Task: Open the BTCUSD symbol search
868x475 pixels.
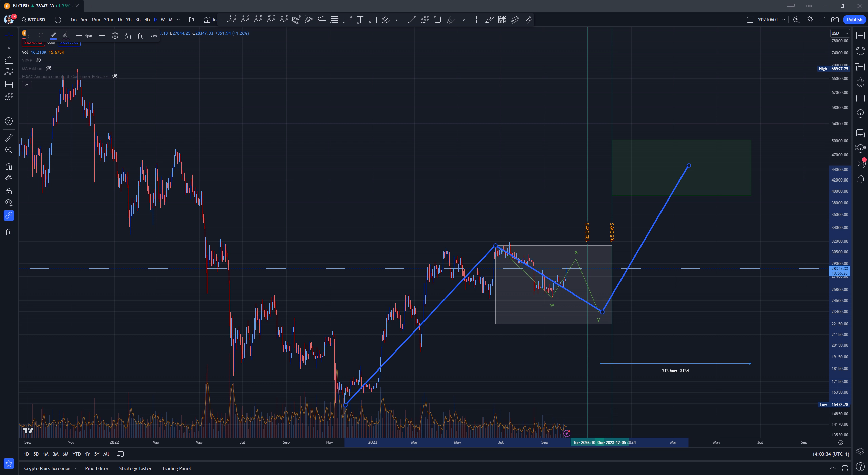Action: 34,20
